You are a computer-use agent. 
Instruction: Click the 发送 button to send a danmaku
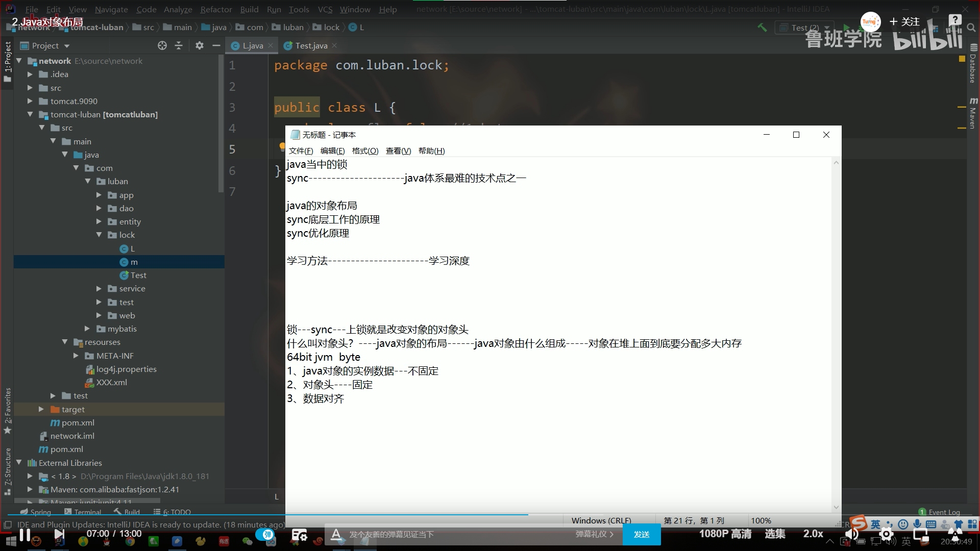642,534
